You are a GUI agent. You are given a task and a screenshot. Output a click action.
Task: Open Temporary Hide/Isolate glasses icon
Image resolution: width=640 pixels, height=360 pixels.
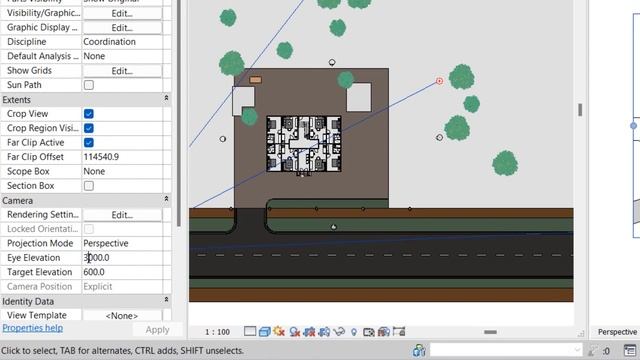click(339, 332)
